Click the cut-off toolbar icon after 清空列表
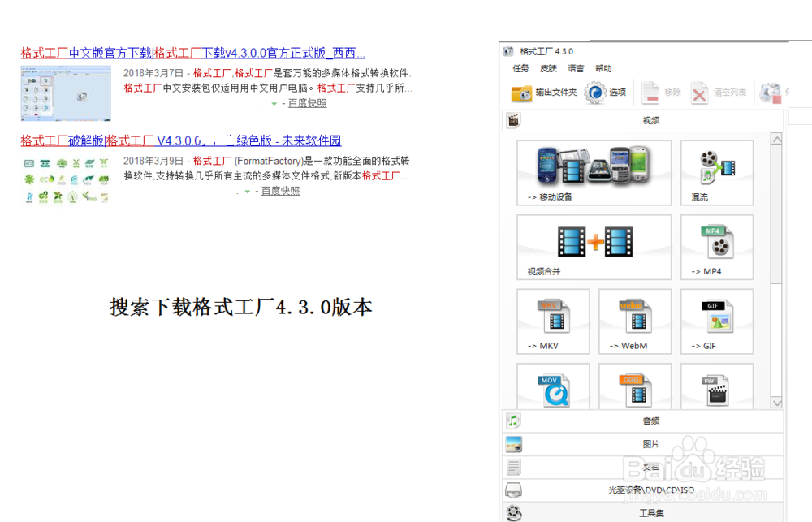 770,93
